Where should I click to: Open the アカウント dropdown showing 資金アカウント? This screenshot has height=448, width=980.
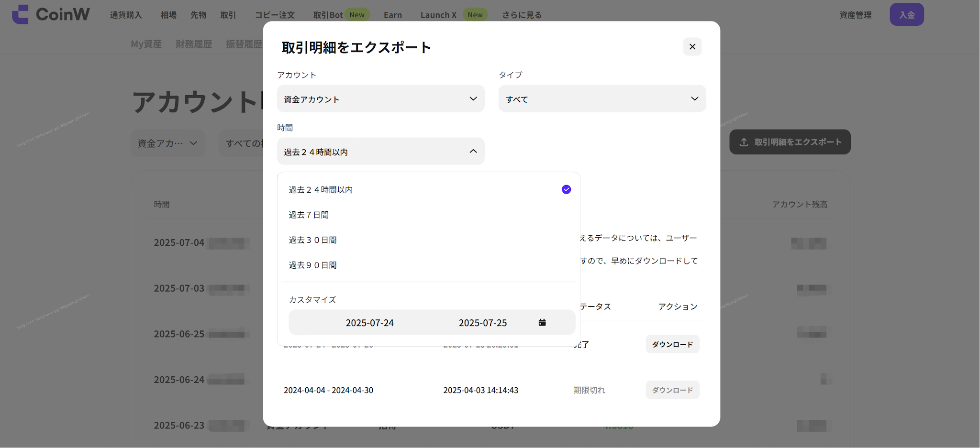[381, 99]
